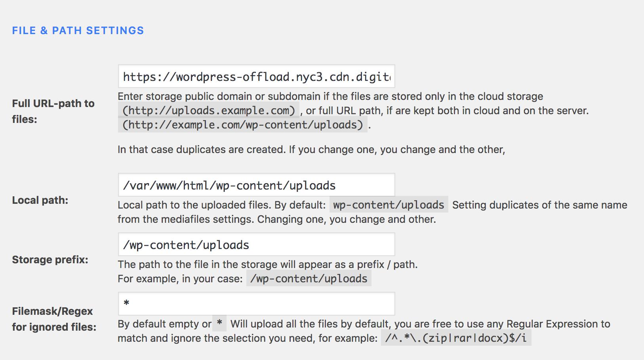The image size is (644, 360).
Task: Click the asterisk code snippet in Filemask description
Action: (x=219, y=324)
